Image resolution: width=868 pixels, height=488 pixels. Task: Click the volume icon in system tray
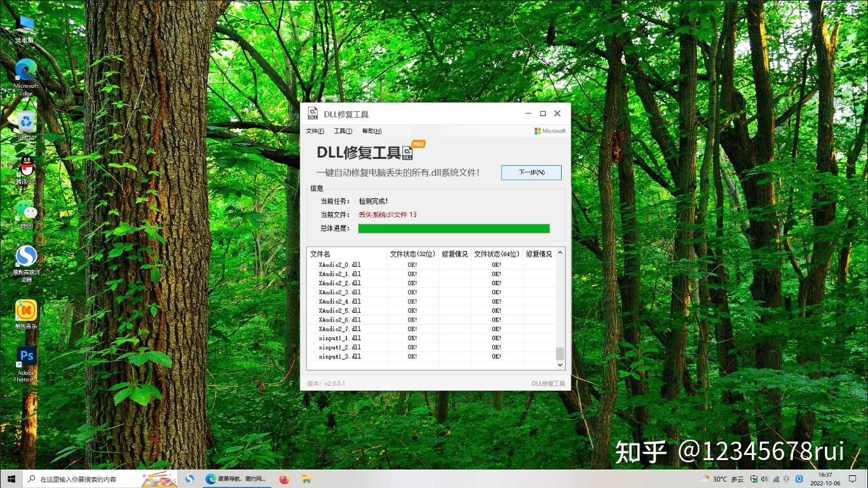tap(765, 478)
